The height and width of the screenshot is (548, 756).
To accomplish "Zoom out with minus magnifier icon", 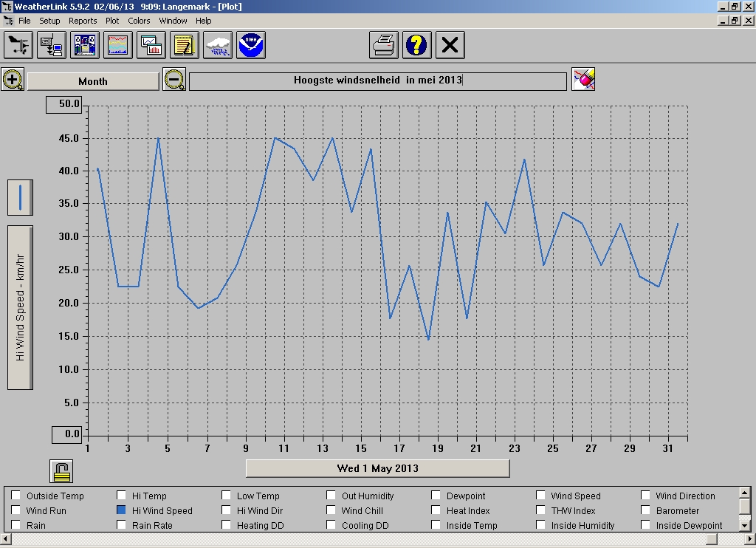I will point(174,80).
